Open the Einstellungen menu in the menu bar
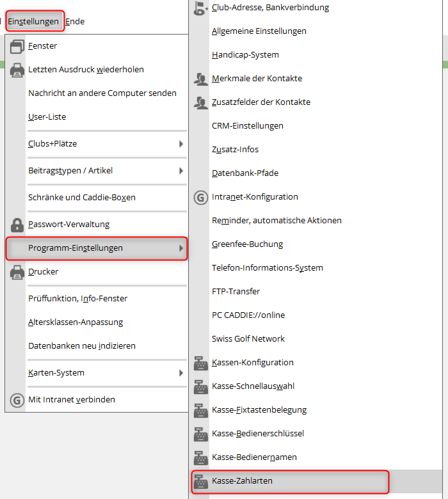The width and height of the screenshot is (448, 499). (33, 21)
